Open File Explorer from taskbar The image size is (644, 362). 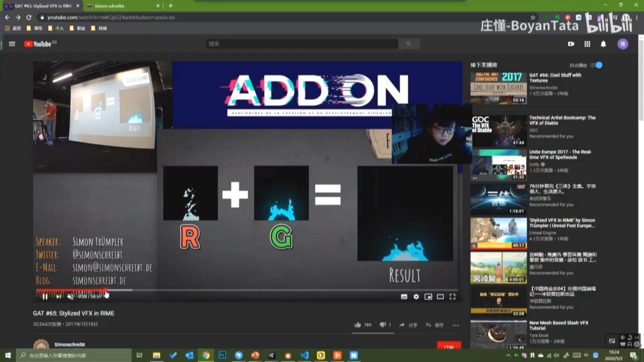(156, 355)
